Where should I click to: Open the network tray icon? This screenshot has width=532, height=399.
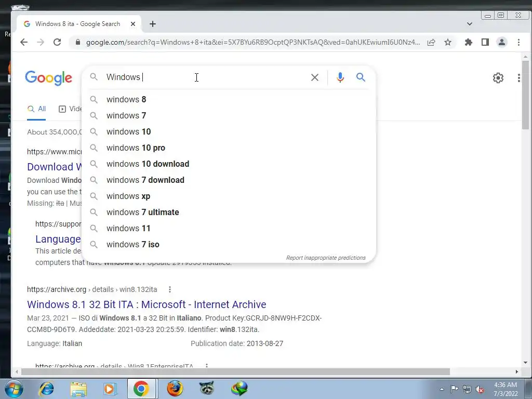[x=467, y=389]
